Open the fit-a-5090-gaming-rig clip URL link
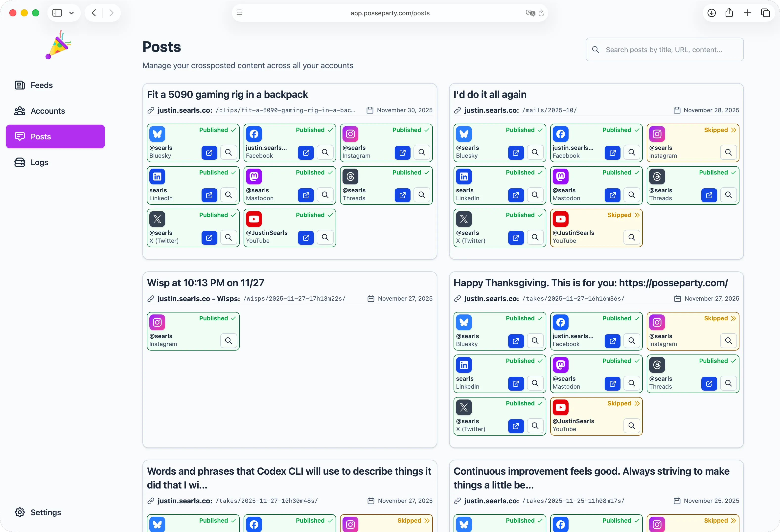780x532 pixels. [x=285, y=110]
